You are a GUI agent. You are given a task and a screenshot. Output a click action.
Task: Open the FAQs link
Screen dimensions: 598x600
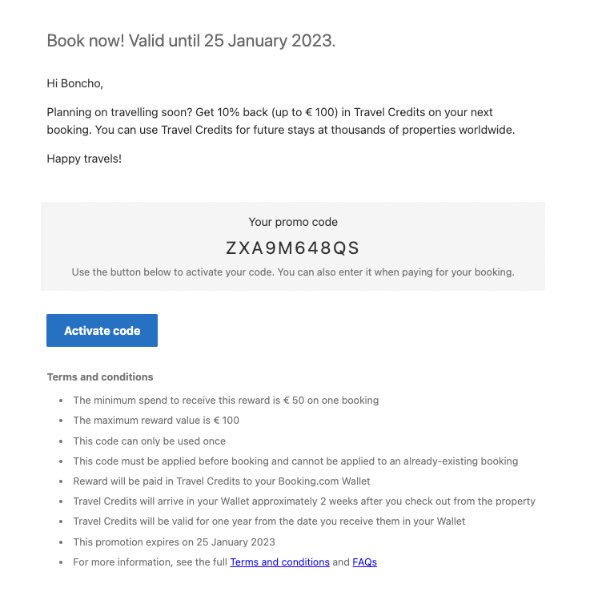pyautogui.click(x=365, y=562)
